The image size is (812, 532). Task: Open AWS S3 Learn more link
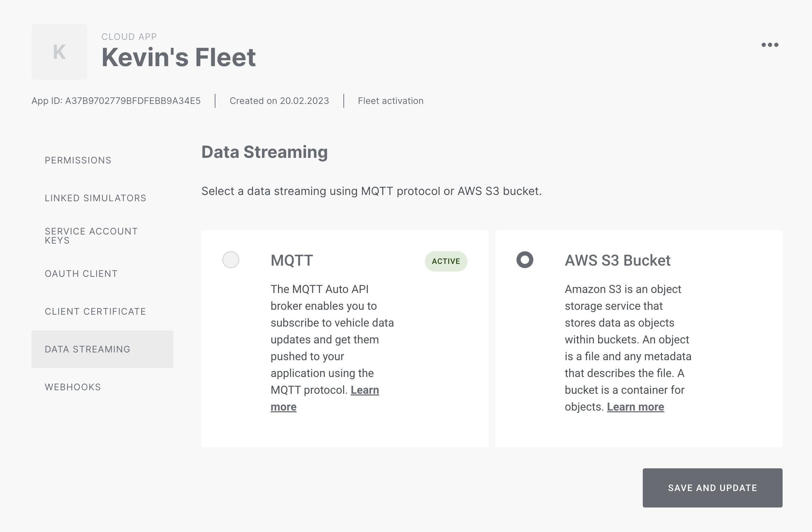(x=635, y=407)
